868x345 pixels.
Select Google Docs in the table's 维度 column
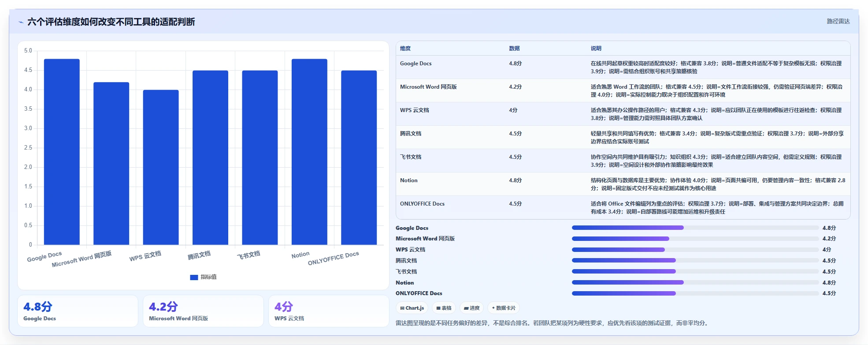click(x=415, y=64)
